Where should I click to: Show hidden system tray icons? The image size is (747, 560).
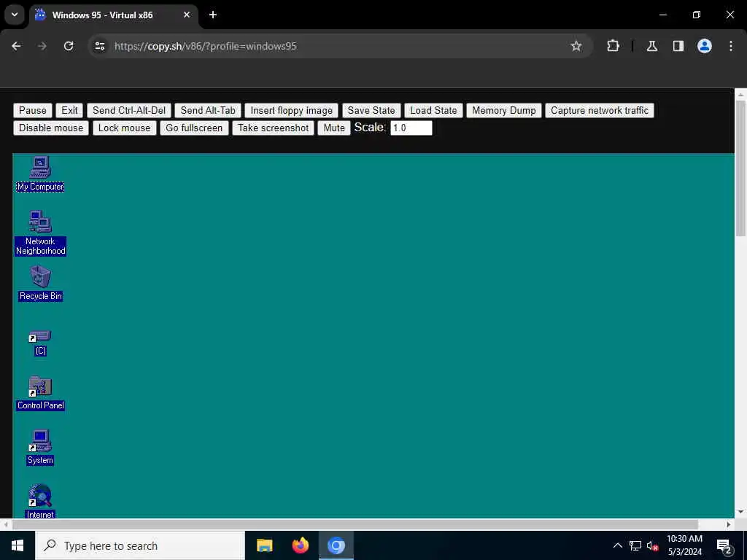(617, 545)
